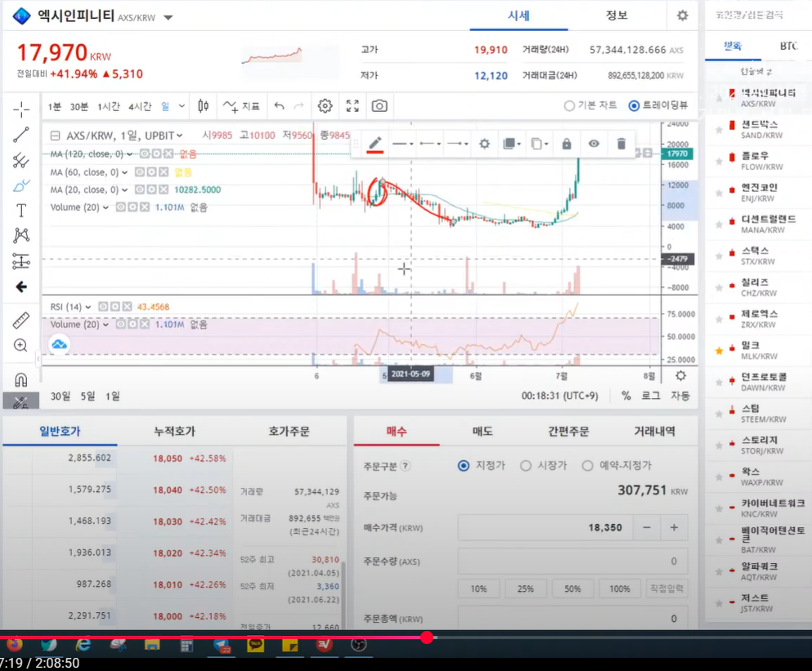This screenshot has width=812, height=671.
Task: Take a chart snapshot with camera icon
Action: 379,106
